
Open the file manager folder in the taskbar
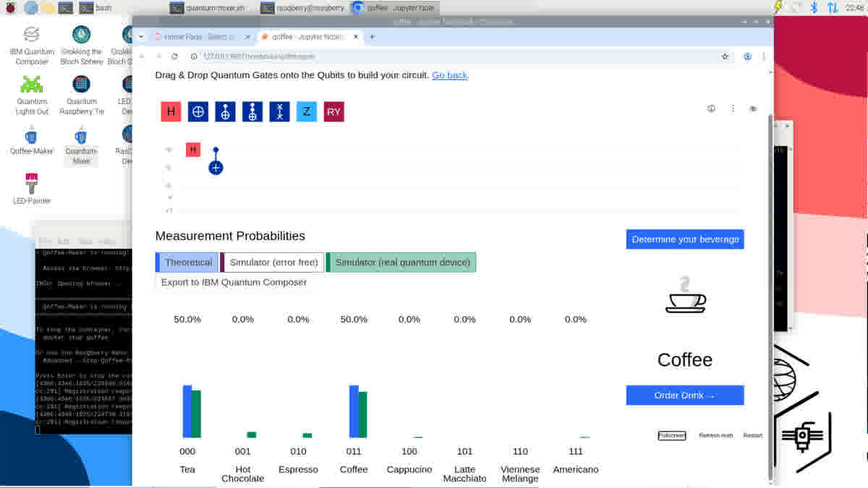(x=48, y=8)
